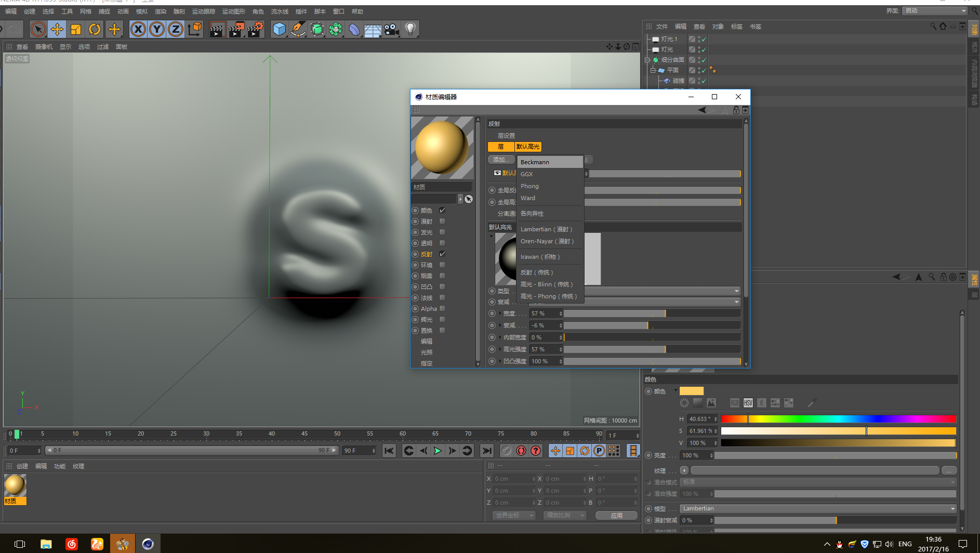
Task: Enable the 辉光 channel checkbox
Action: pos(442,320)
